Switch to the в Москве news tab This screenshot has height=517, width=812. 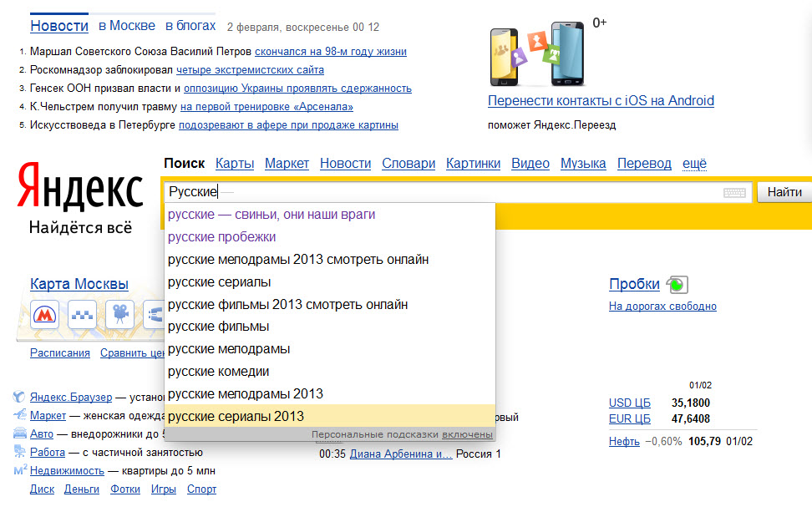(x=127, y=25)
